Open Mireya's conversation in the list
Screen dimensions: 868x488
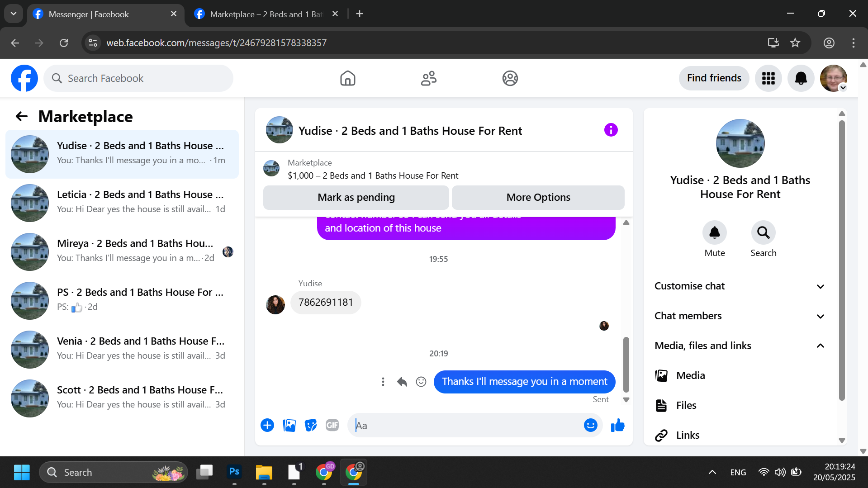[122, 251]
